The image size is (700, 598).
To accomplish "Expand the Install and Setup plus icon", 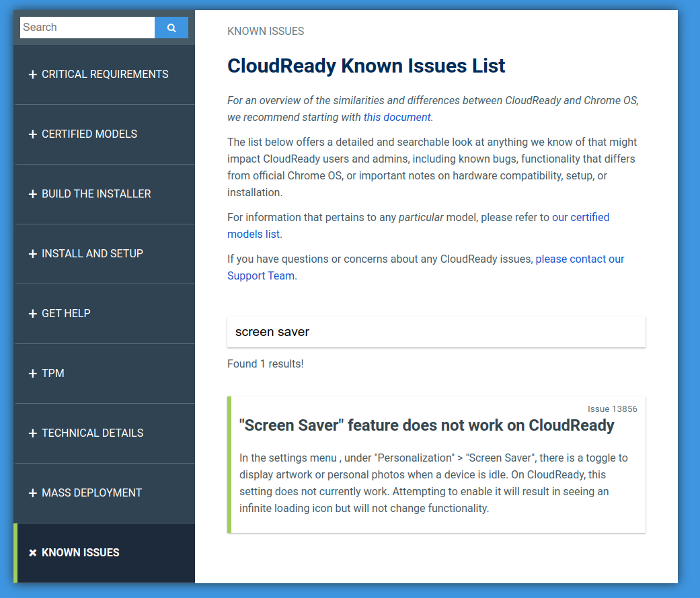I will point(32,254).
